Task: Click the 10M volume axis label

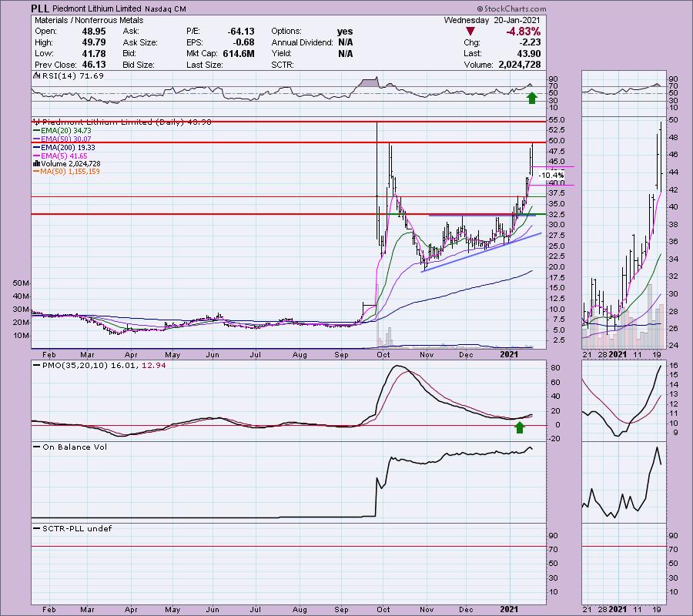Action: click(22, 336)
